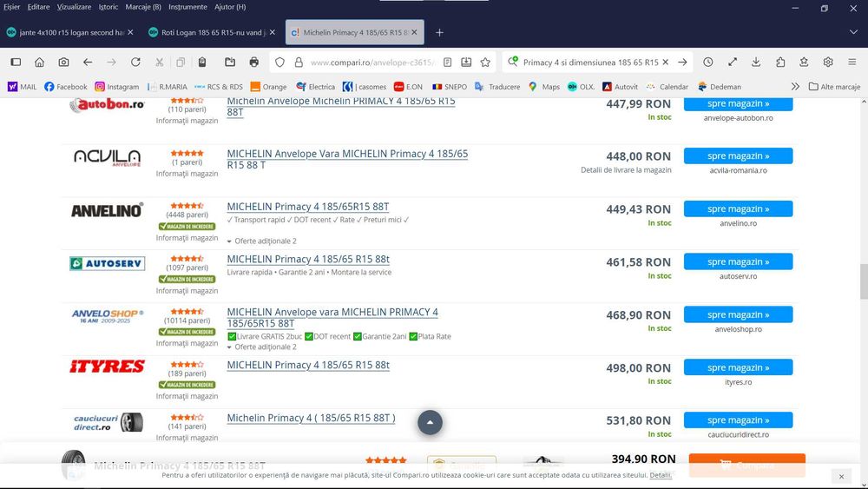Show more bookmarks chevron

click(x=795, y=86)
